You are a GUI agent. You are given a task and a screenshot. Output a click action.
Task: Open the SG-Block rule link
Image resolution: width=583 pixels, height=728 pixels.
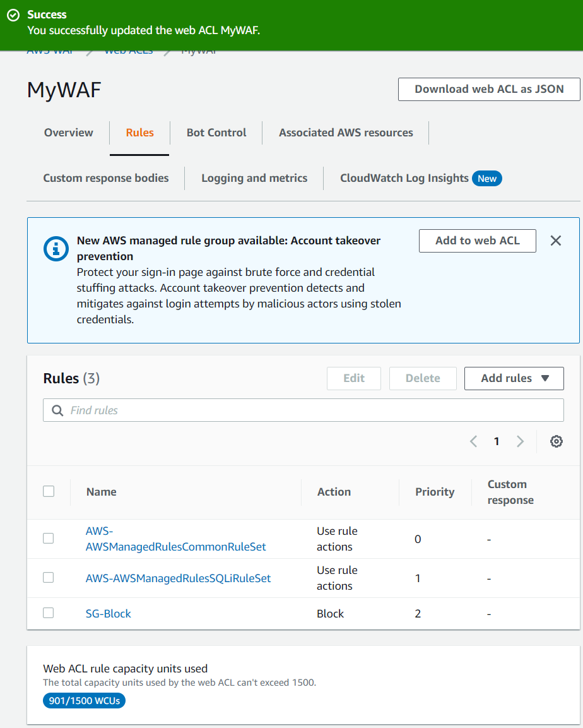tap(109, 614)
